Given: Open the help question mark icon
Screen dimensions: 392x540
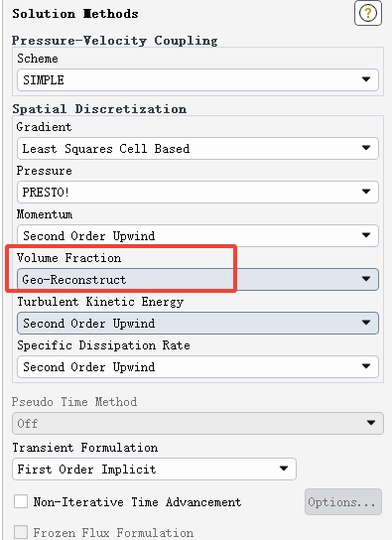Looking at the screenshot, I should (x=368, y=14).
